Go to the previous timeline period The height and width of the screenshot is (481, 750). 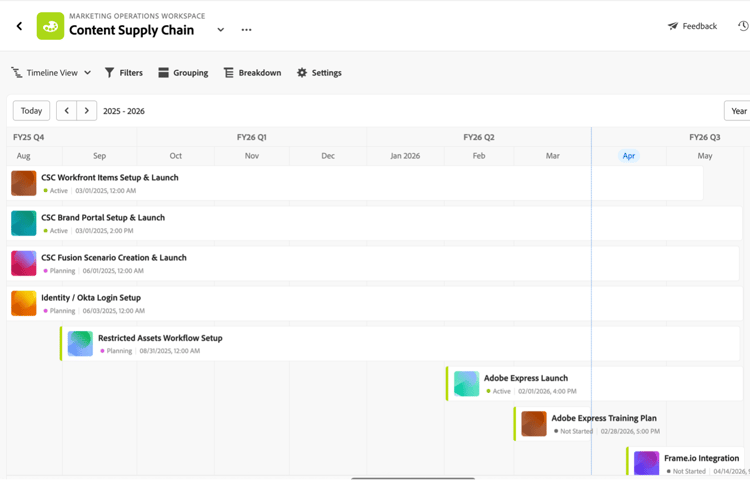pyautogui.click(x=66, y=110)
